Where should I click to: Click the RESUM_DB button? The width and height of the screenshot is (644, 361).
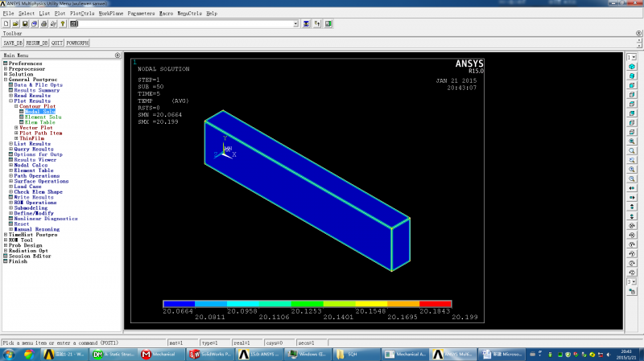pyautogui.click(x=37, y=43)
